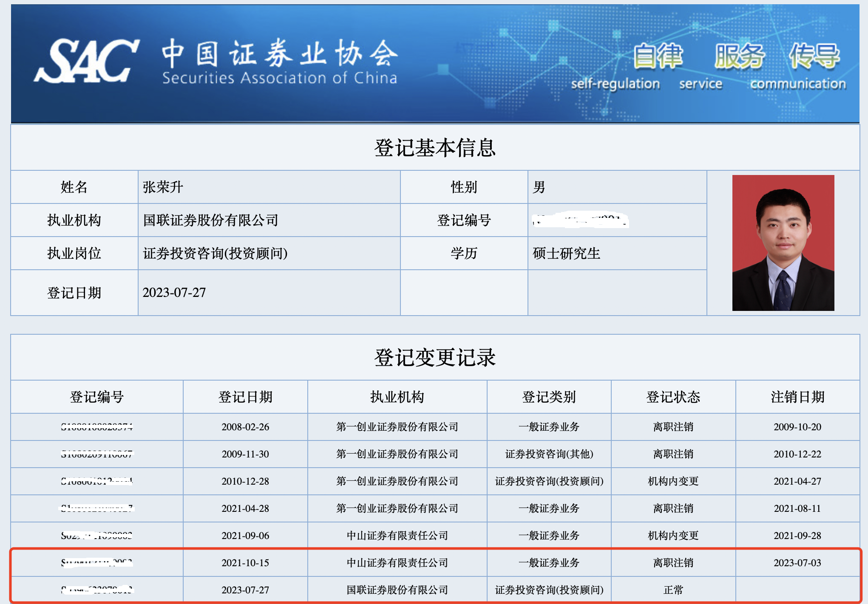
Task: Click the 硕士研究生 education cell
Action: [566, 254]
